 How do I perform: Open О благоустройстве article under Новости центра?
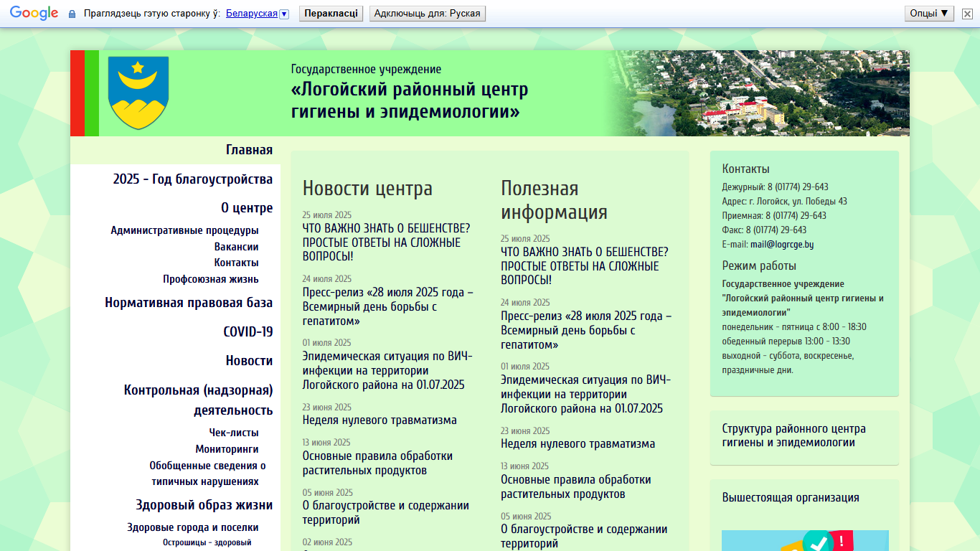tap(386, 512)
